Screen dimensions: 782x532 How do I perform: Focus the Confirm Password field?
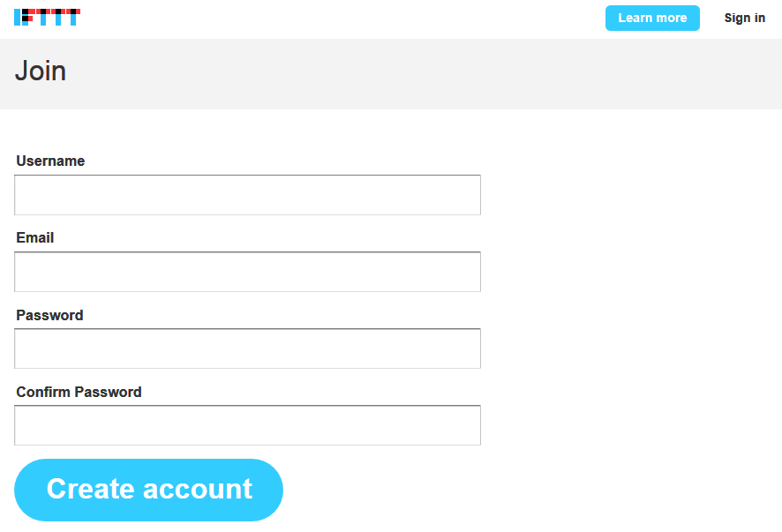[247, 425]
